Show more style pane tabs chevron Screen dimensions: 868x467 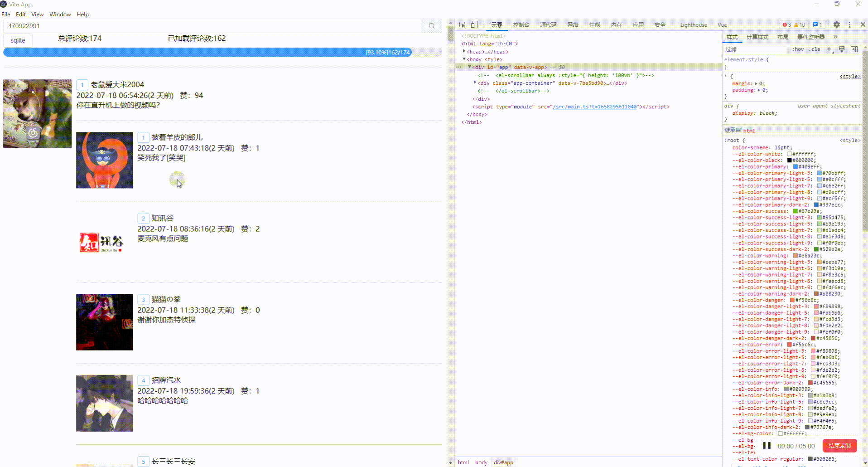pyautogui.click(x=835, y=37)
